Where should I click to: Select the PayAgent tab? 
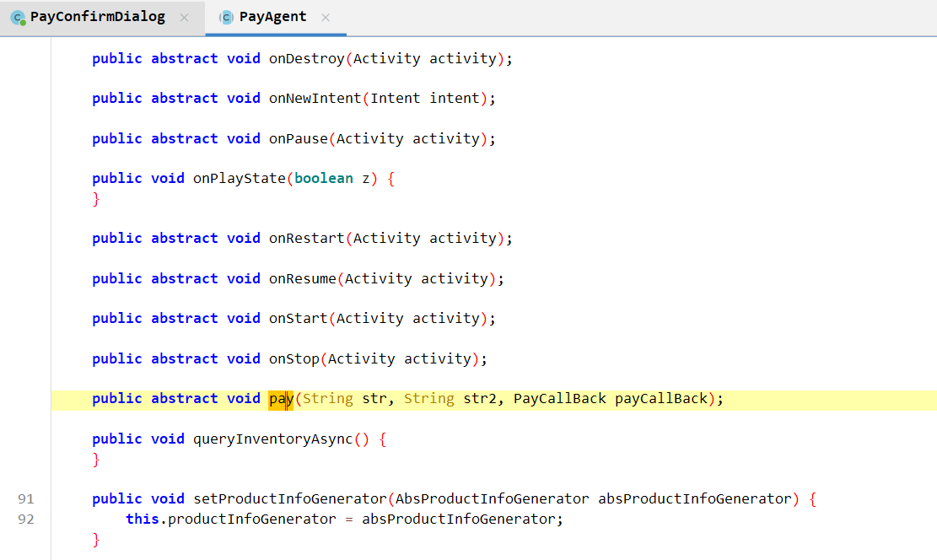[x=272, y=17]
